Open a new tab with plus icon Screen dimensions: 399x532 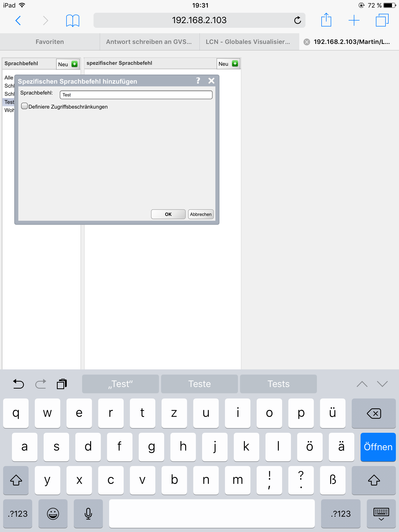pyautogui.click(x=354, y=20)
